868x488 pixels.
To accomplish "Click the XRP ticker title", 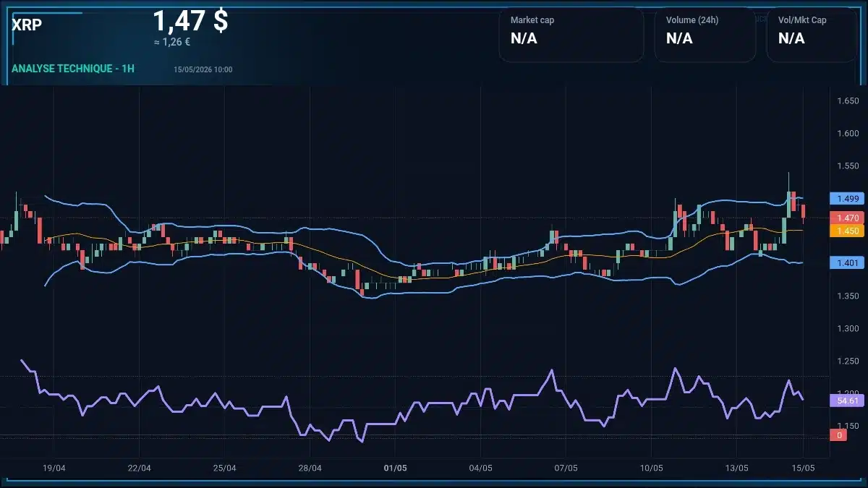I will point(27,24).
